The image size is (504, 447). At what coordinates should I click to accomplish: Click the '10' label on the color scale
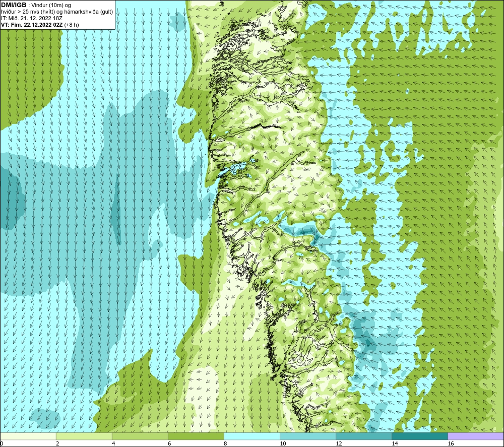pyautogui.click(x=283, y=443)
